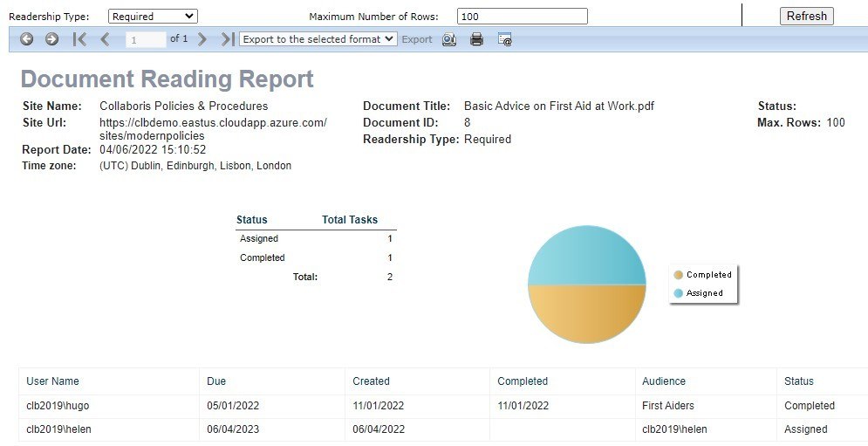Screen dimensions: 868x446
Task: Click the email report icon
Action: click(504, 39)
